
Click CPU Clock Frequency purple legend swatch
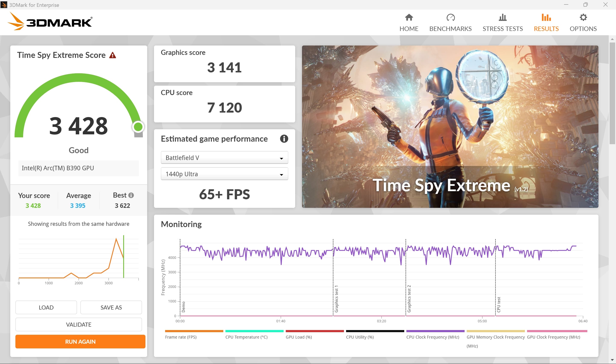pyautogui.click(x=435, y=331)
